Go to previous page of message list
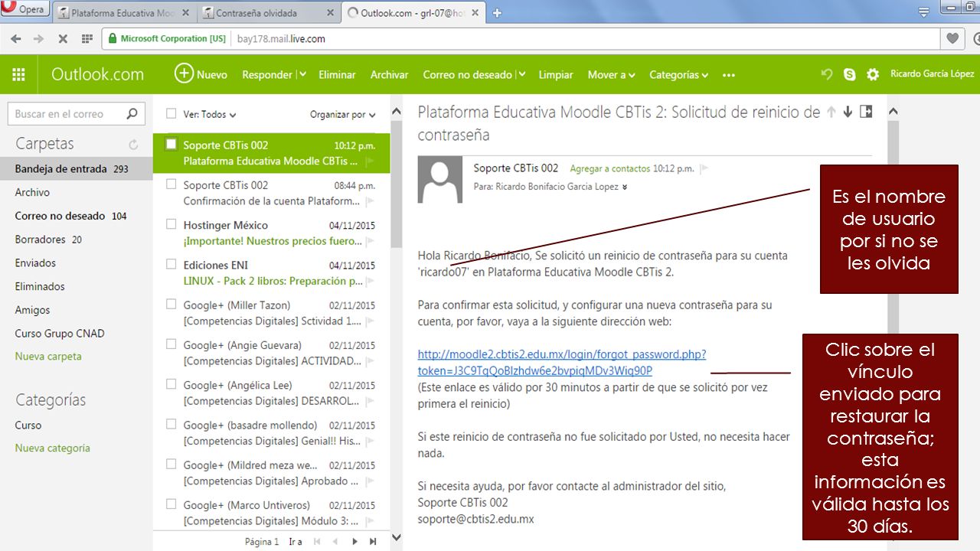980x551 pixels. tap(335, 542)
